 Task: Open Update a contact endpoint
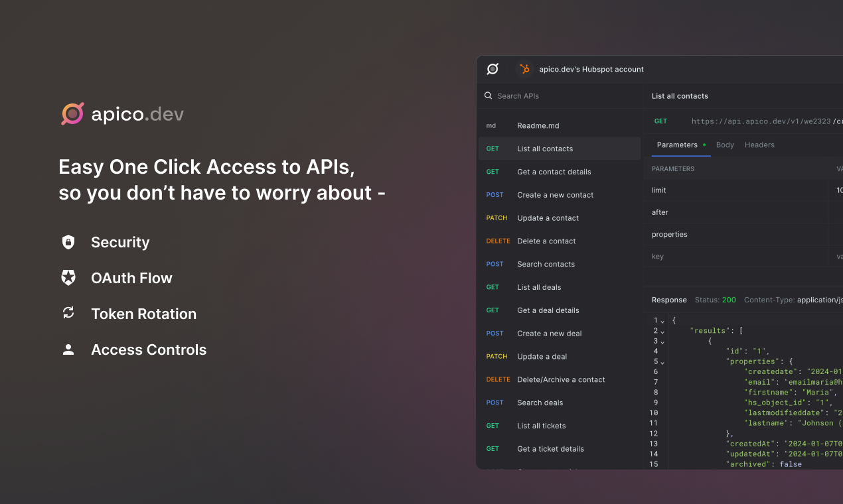click(x=560, y=218)
